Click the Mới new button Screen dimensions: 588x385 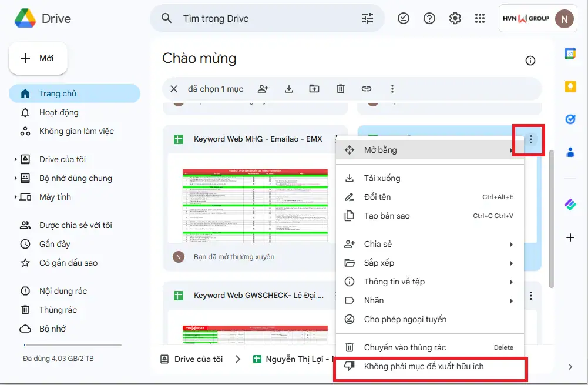(38, 58)
